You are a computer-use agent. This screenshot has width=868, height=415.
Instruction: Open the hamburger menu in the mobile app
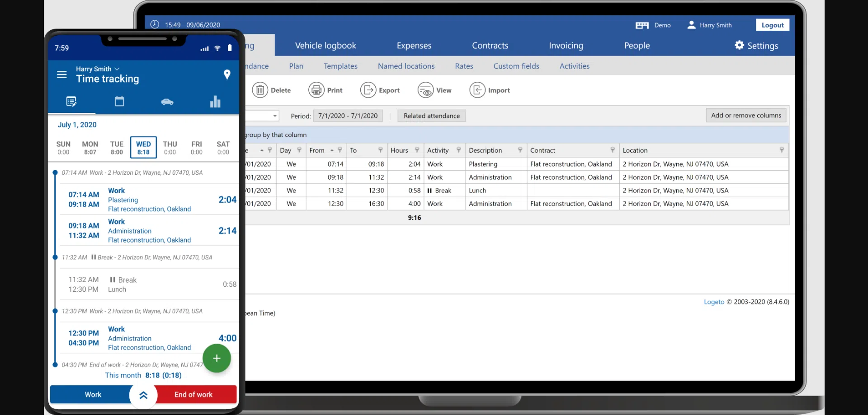point(62,75)
